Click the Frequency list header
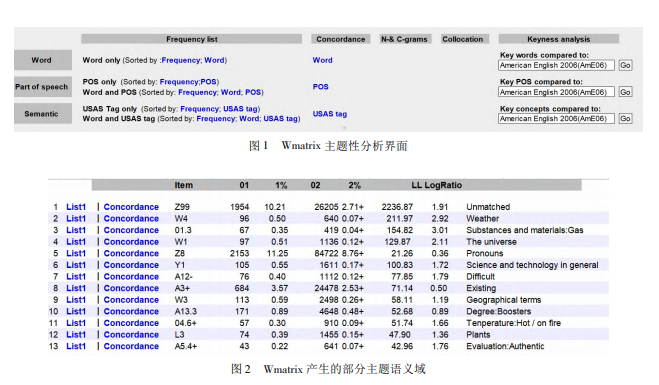Screen dimensions: 659x385 (192, 39)
